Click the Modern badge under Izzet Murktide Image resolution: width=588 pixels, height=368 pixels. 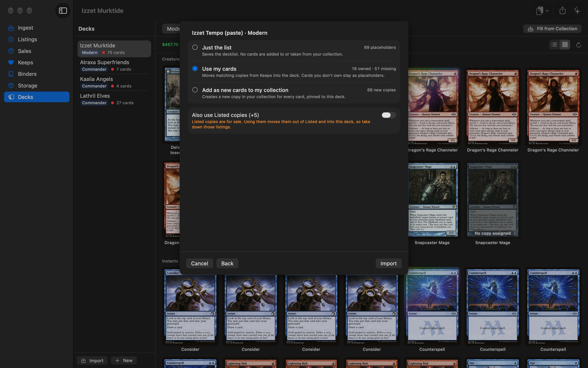(90, 53)
